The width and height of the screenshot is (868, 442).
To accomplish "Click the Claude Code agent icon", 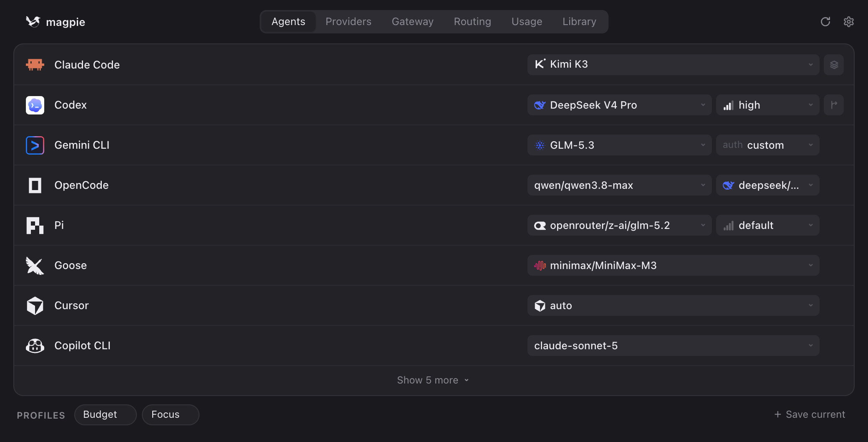I will coord(35,65).
